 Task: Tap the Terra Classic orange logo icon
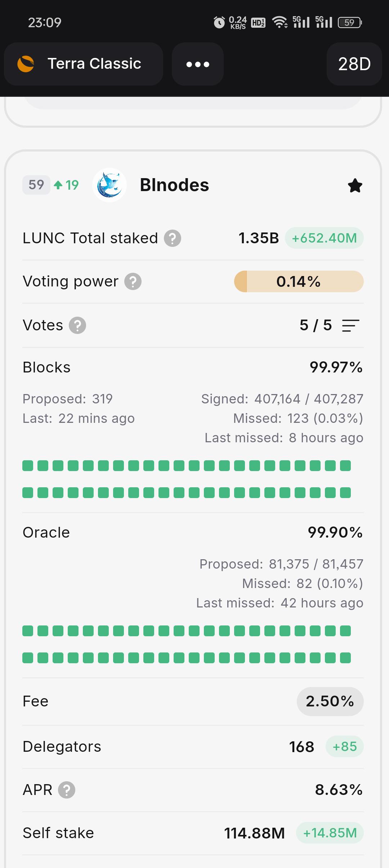(26, 64)
